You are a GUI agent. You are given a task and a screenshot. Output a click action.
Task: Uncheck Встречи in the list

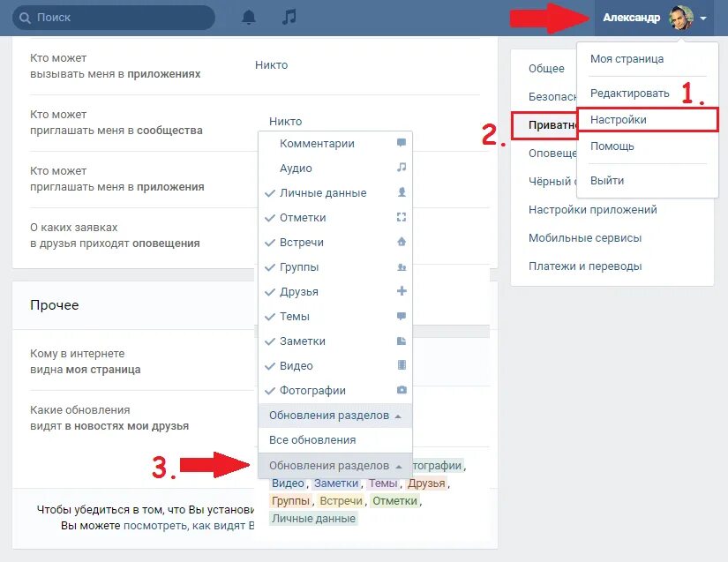334,243
